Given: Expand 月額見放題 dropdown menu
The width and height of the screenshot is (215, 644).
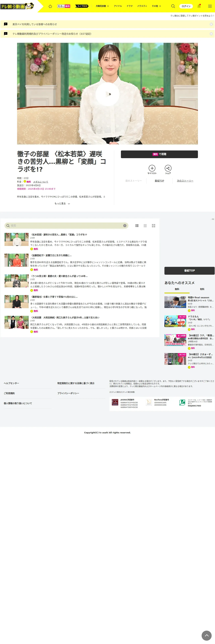Looking at the screenshot, I should (x=102, y=6).
